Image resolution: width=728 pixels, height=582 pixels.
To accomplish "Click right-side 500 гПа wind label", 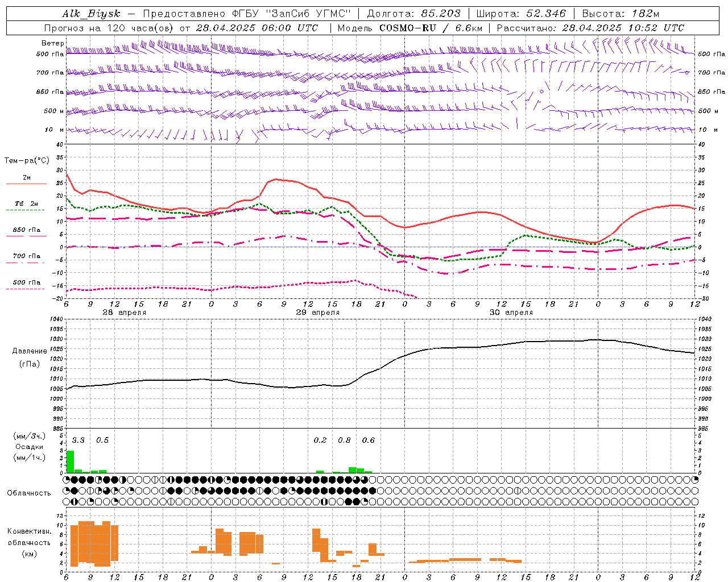I will pos(712,54).
